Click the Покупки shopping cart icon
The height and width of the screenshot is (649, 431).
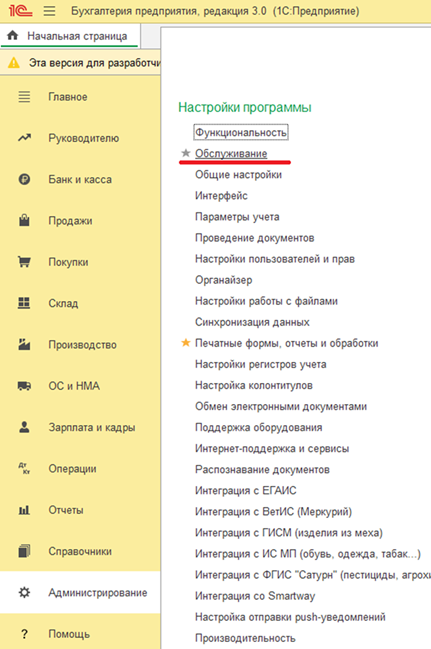coord(24,262)
